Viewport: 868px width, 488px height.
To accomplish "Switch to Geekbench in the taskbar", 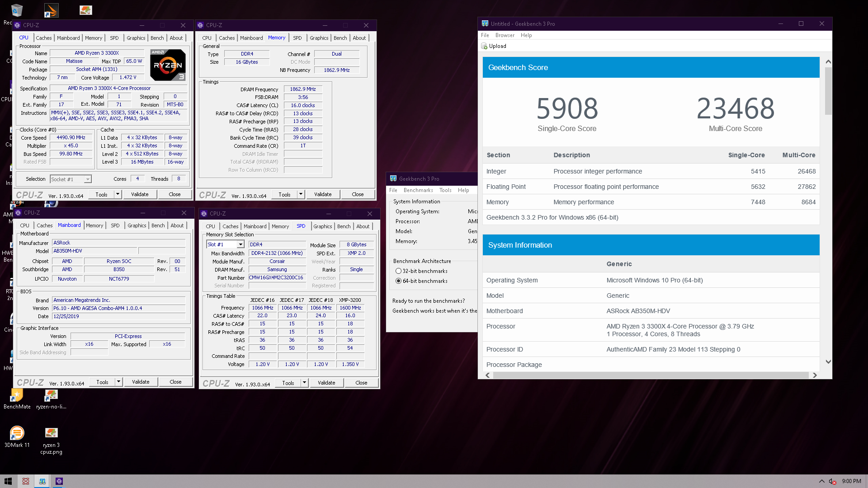I will (x=42, y=481).
